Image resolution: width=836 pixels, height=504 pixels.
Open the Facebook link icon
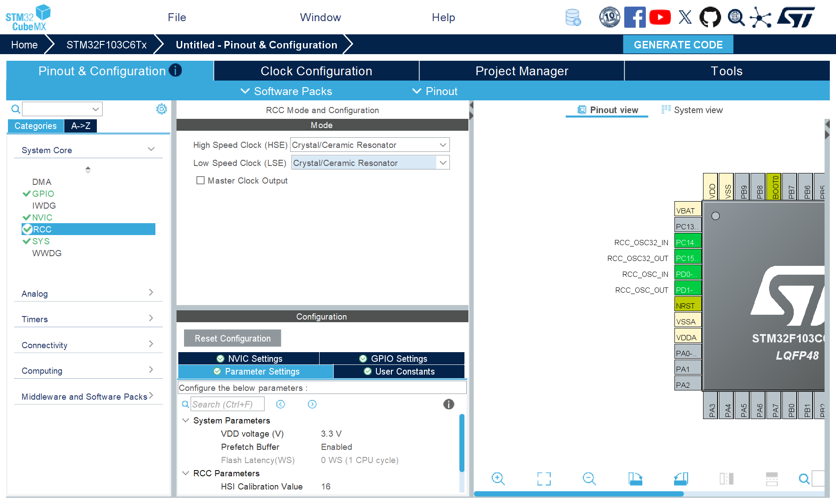(x=635, y=18)
